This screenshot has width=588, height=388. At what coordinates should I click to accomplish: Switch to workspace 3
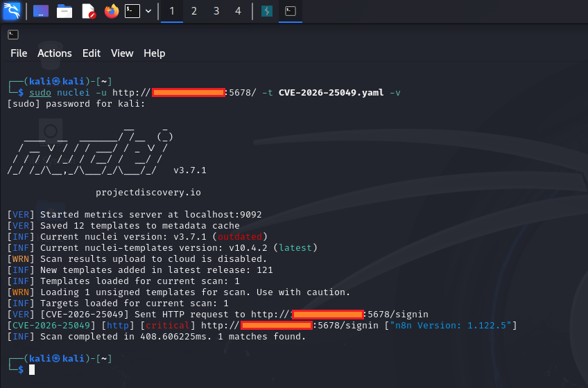coord(216,11)
